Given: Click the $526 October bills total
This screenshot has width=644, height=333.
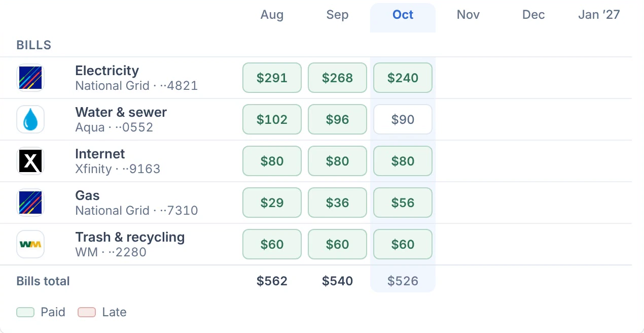Looking at the screenshot, I should tap(403, 281).
